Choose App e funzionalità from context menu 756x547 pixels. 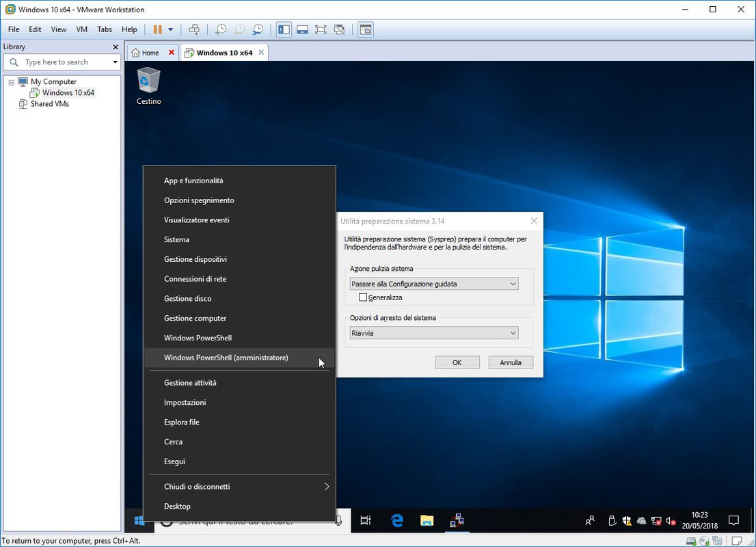(x=240, y=181)
